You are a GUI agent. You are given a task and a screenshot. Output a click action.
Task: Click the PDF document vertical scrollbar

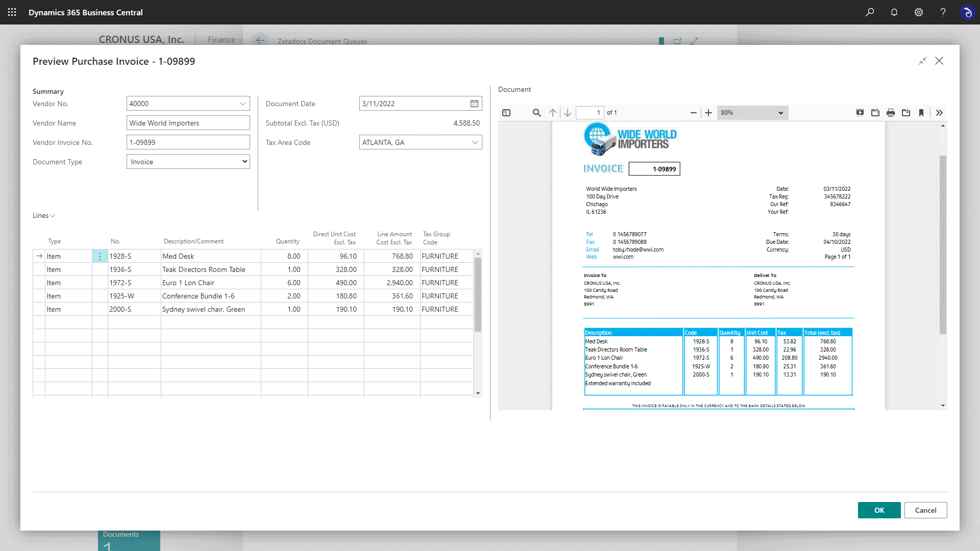coord(943,245)
